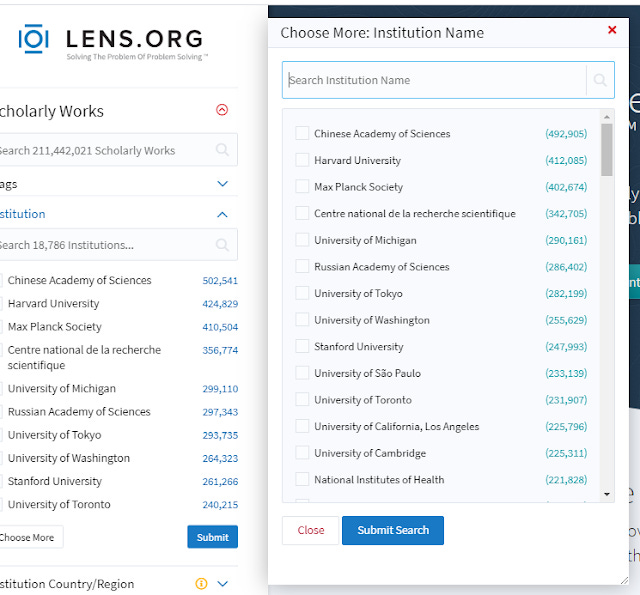The width and height of the screenshot is (640, 595).
Task: Click University of Tokyo in sidebar
Action: (54, 435)
